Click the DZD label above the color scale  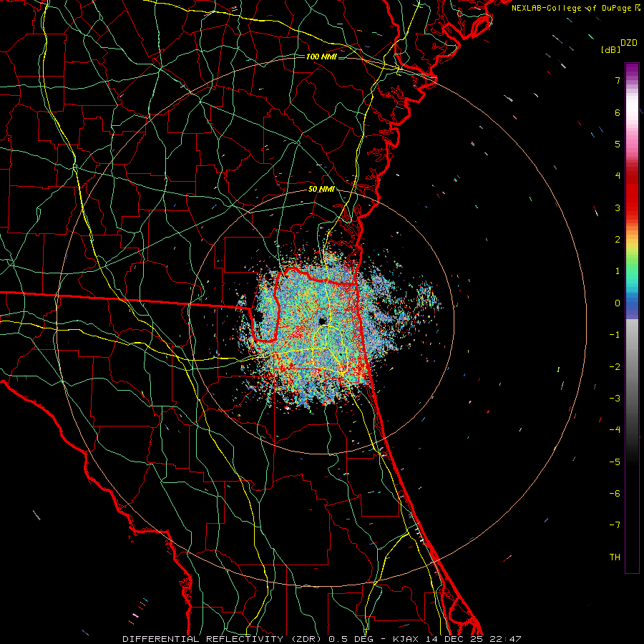629,43
